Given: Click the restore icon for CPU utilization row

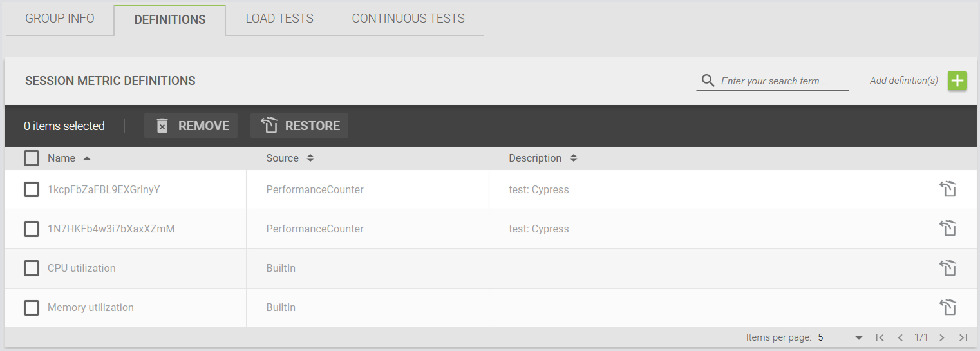Looking at the screenshot, I should tap(948, 268).
